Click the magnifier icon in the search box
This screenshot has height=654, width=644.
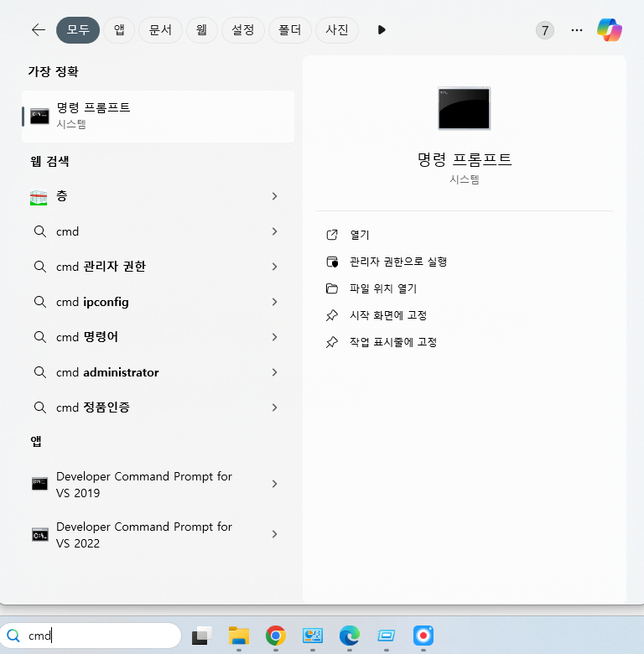coord(13,636)
